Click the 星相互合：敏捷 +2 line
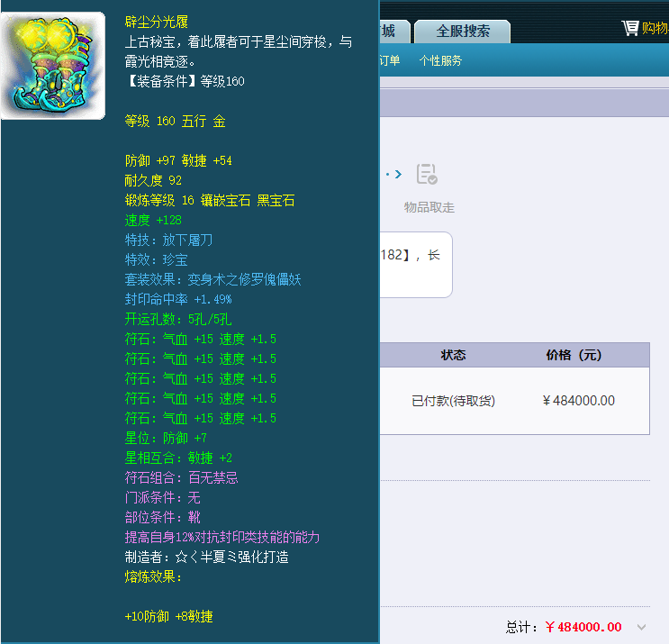The image size is (669, 644). [x=178, y=458]
